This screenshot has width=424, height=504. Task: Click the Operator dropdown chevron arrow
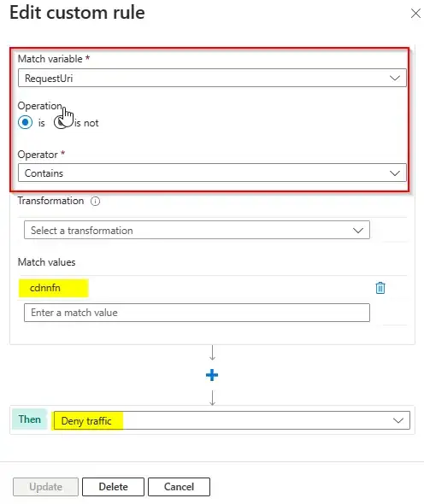[395, 173]
